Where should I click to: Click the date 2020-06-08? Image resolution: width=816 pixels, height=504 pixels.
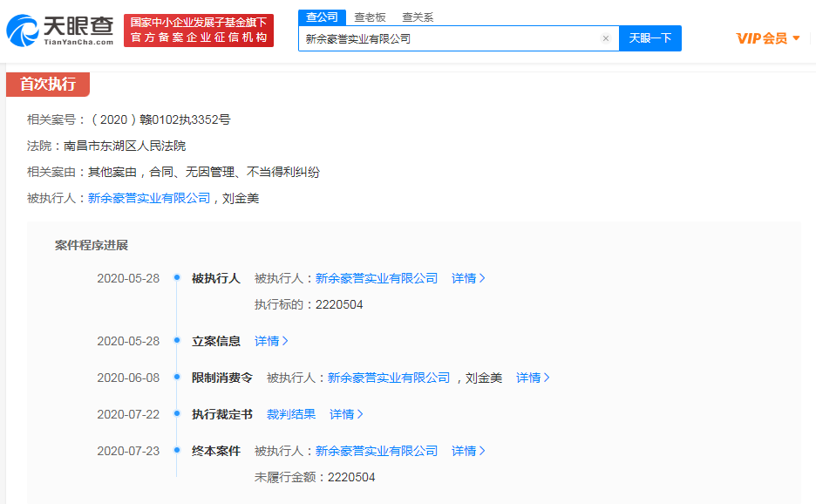[x=128, y=378]
